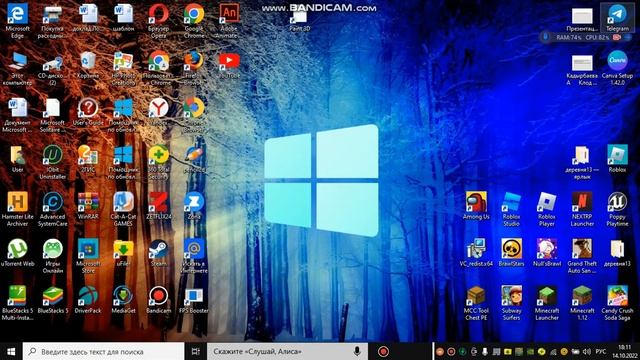
Task: Click the taskbar search input field
Action: pyautogui.click(x=103, y=351)
